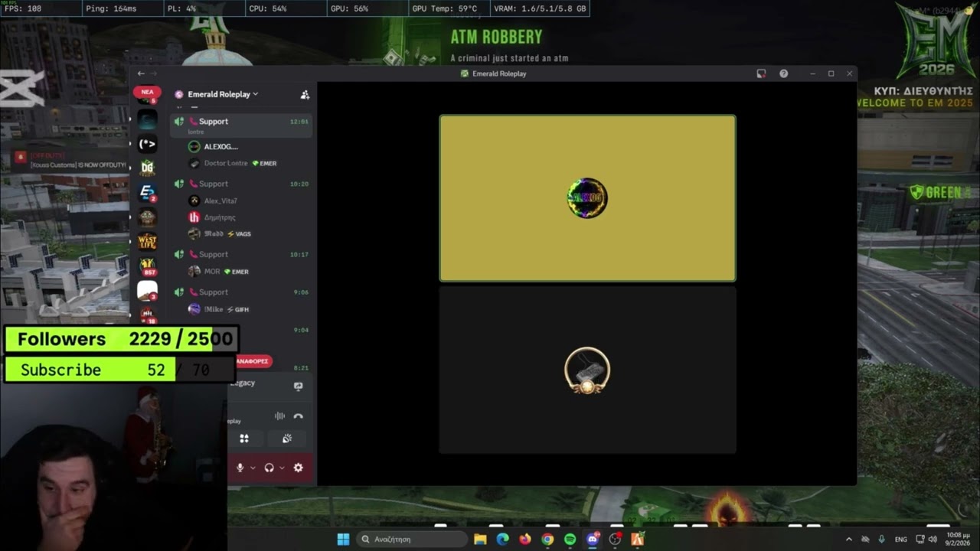
Task: Open Discord from the taskbar
Action: 593,540
